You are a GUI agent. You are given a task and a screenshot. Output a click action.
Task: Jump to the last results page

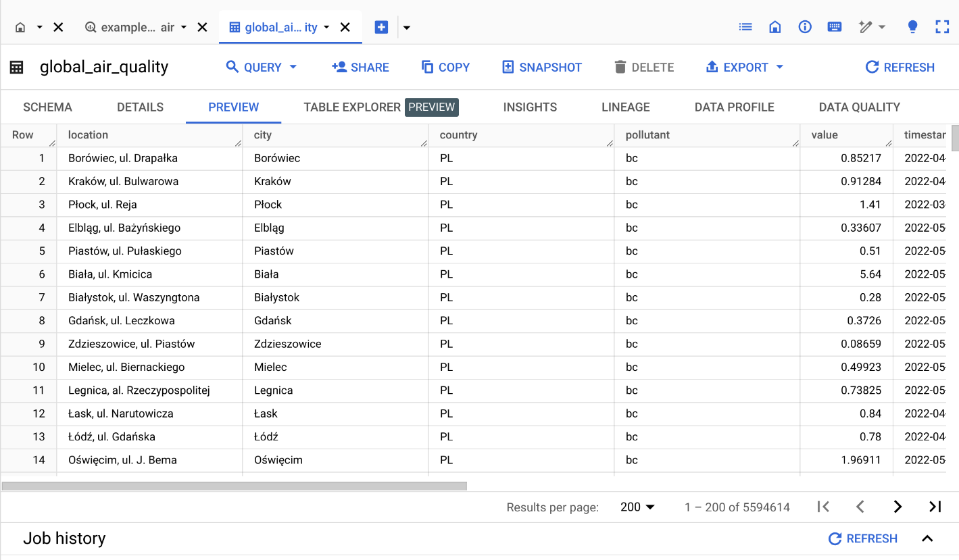(x=935, y=507)
